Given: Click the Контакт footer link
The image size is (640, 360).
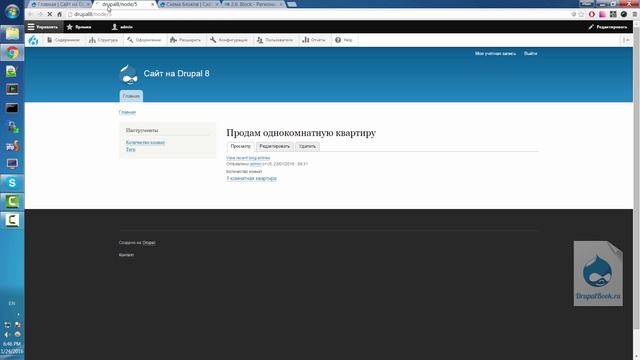Looking at the screenshot, I should (x=126, y=255).
